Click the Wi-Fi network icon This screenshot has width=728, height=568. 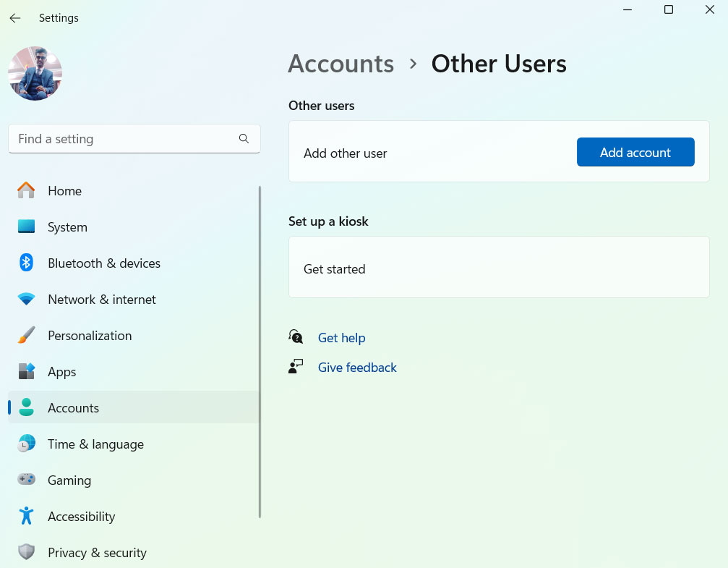pos(26,299)
